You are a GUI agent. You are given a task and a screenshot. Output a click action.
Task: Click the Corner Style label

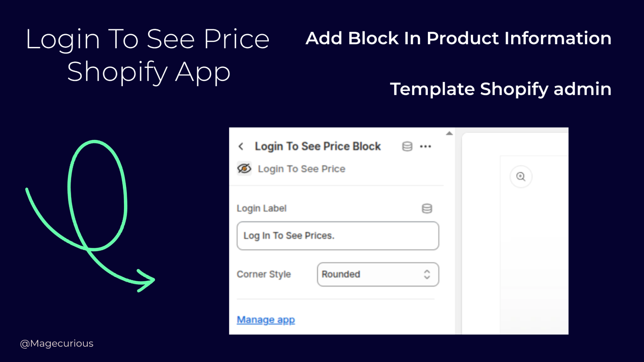pos(264,274)
